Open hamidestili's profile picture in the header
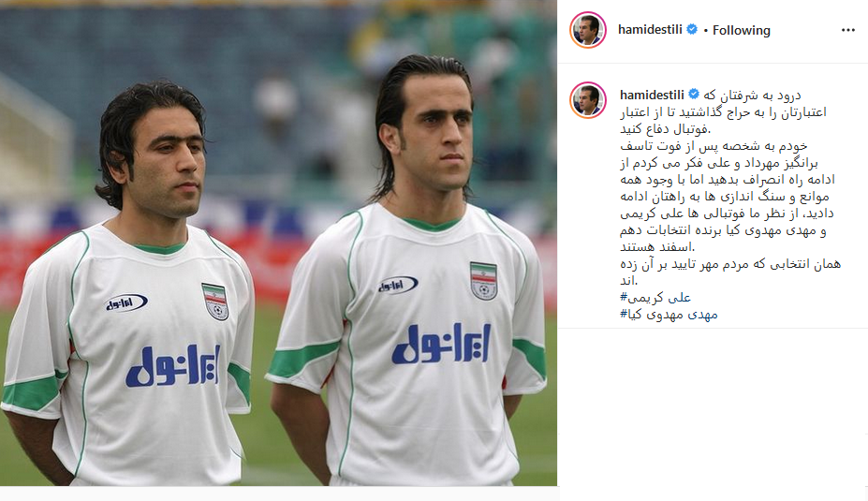The image size is (868, 501). (588, 30)
